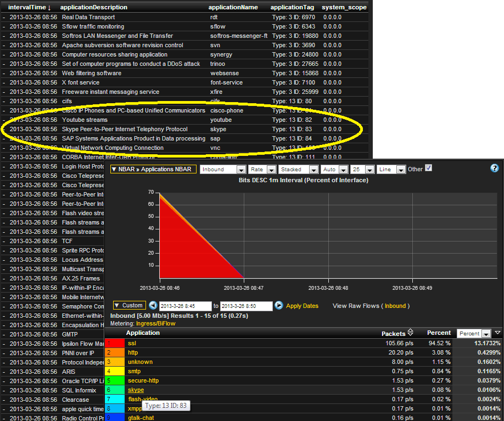504x421 pixels.
Task: Open the Custom time range menu
Action: click(x=129, y=305)
